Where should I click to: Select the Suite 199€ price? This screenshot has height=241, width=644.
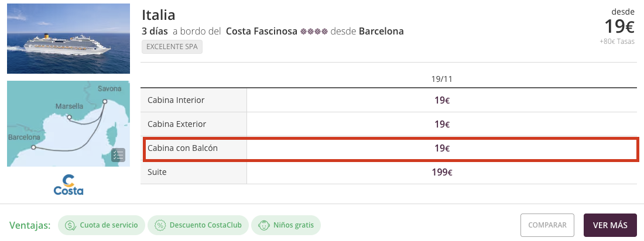(x=442, y=172)
